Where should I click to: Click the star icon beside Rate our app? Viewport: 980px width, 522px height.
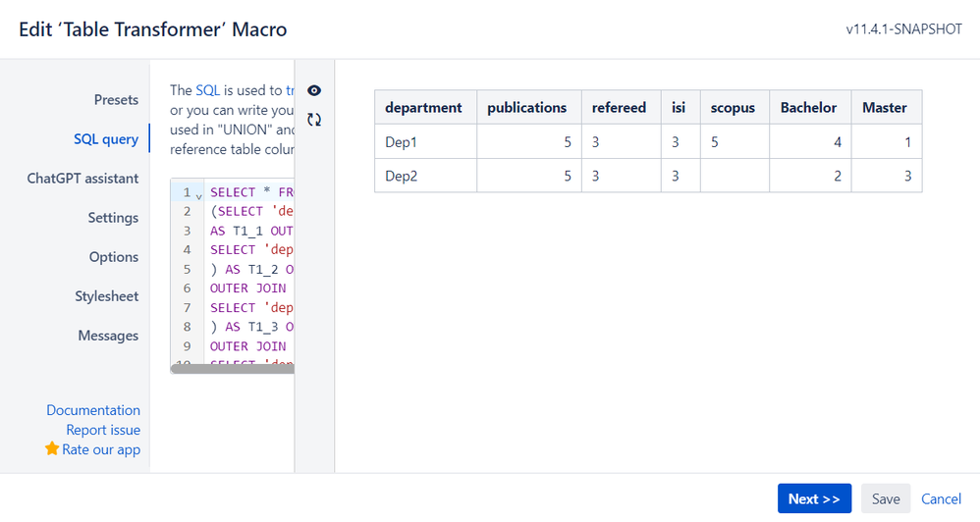coord(52,448)
